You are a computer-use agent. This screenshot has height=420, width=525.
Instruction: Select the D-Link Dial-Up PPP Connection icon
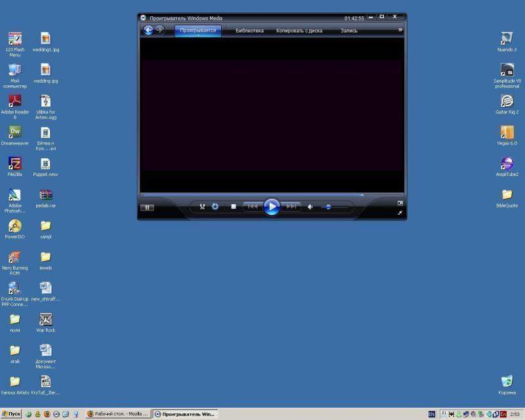pos(14,294)
